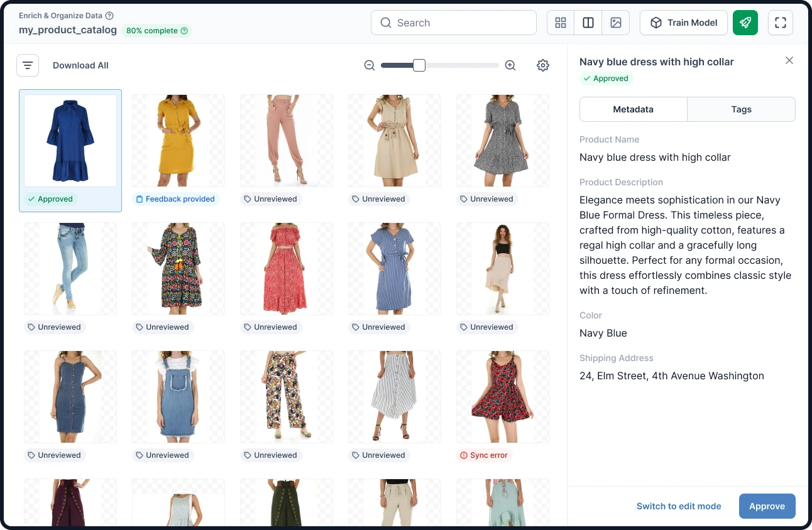Click the help icon beside Enrich & Organize Data
This screenshot has height=530, width=812.
tap(109, 16)
